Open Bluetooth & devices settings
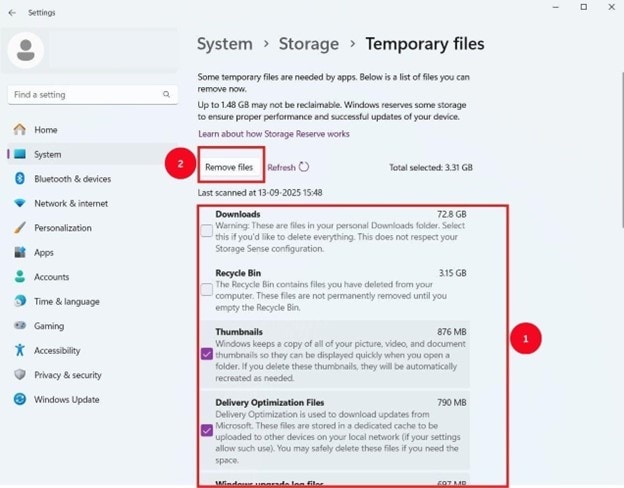 point(92,179)
